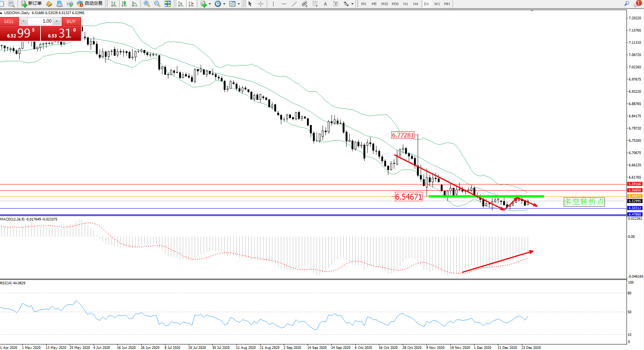Toggle the chart shift button

[x=191, y=4]
